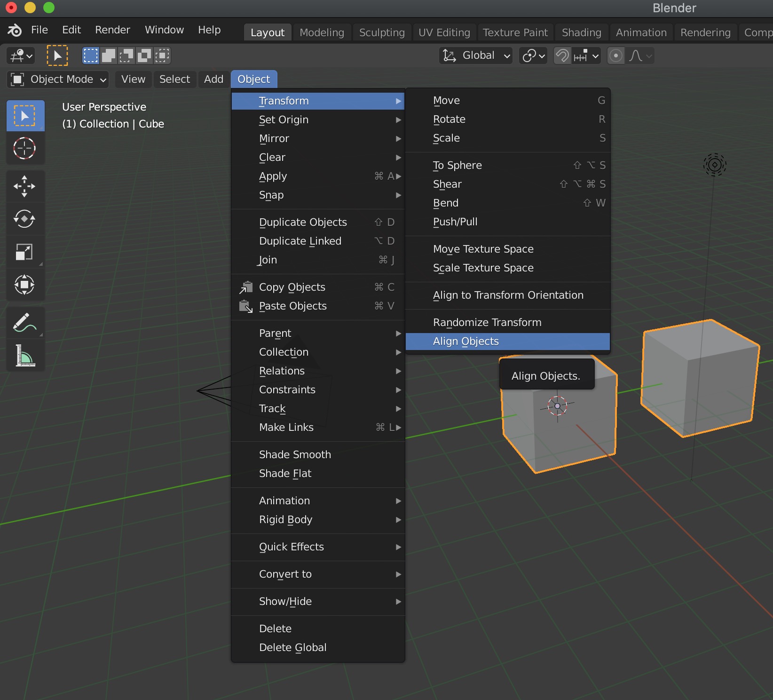The image size is (773, 700).
Task: Click the tweak select arrow icon in header
Action: (x=57, y=56)
